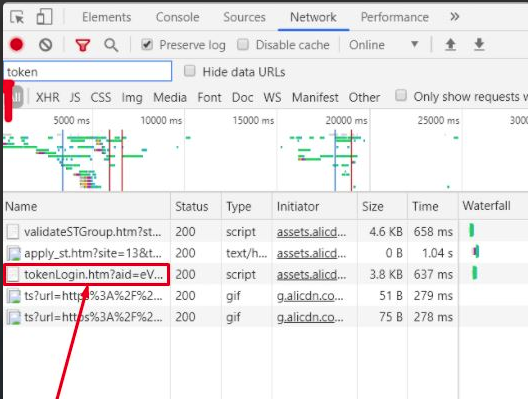The height and width of the screenshot is (399, 528).
Task: Open initiator link of validateSTGroup.htm row
Action: 311,232
